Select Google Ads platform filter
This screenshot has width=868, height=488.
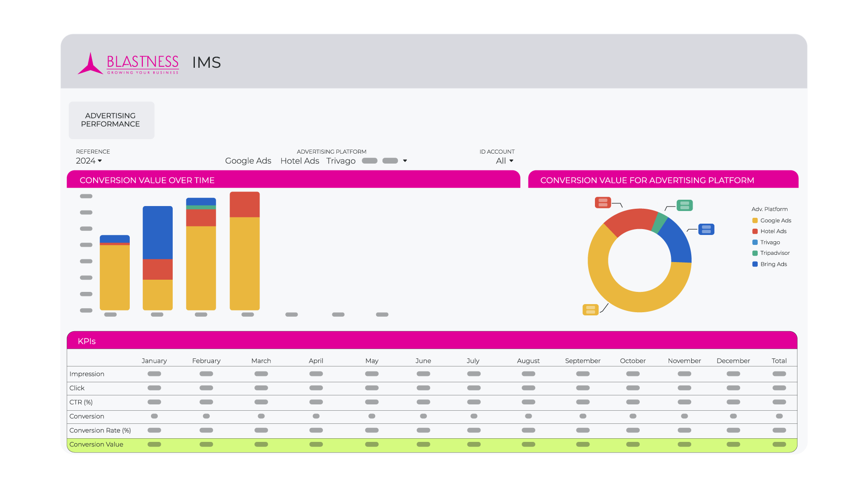(x=248, y=161)
